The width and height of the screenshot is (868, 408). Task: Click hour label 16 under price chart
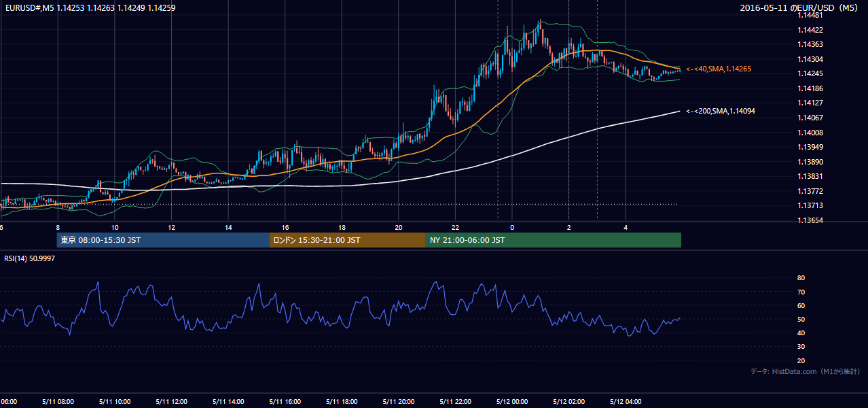point(285,227)
